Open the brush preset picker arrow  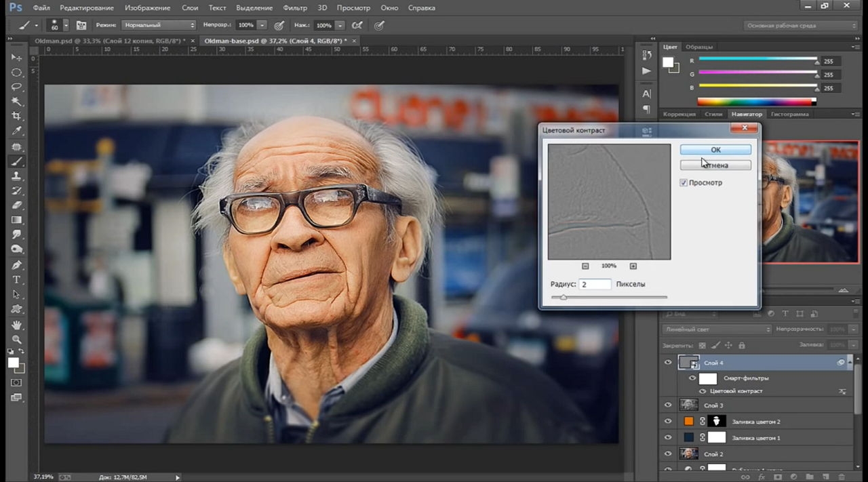tap(66, 25)
